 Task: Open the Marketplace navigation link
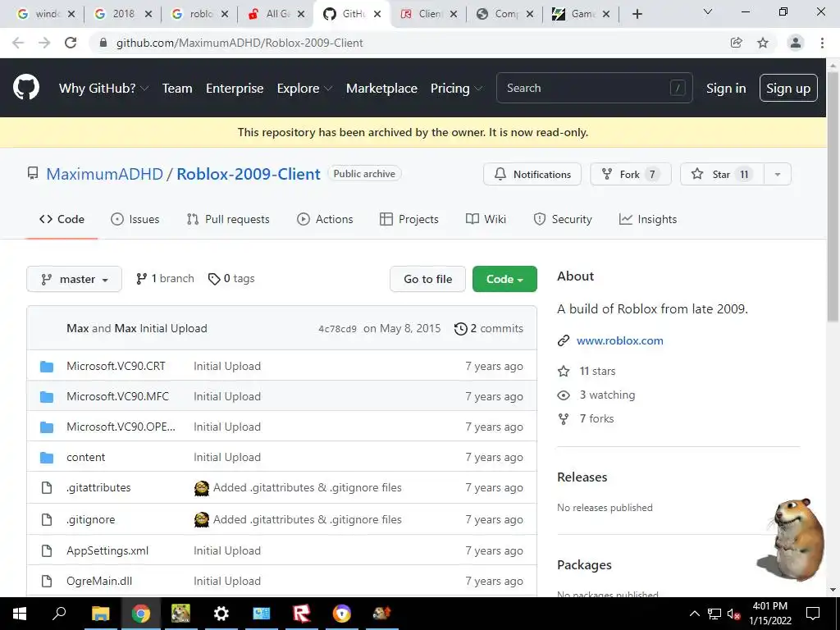(x=381, y=89)
